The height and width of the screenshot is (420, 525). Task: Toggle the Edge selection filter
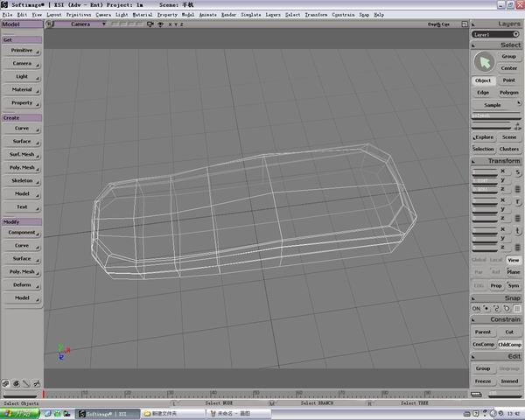483,93
